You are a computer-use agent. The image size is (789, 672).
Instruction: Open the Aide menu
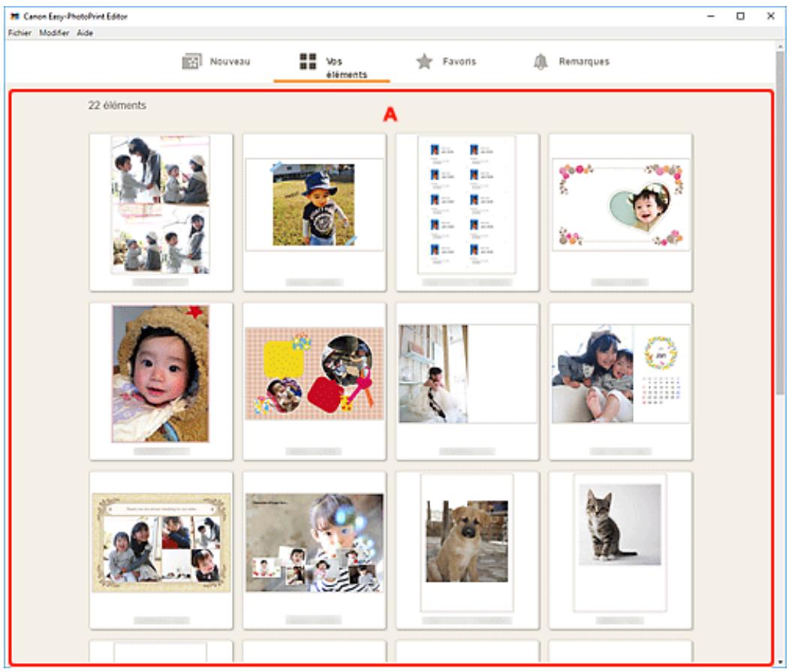85,33
